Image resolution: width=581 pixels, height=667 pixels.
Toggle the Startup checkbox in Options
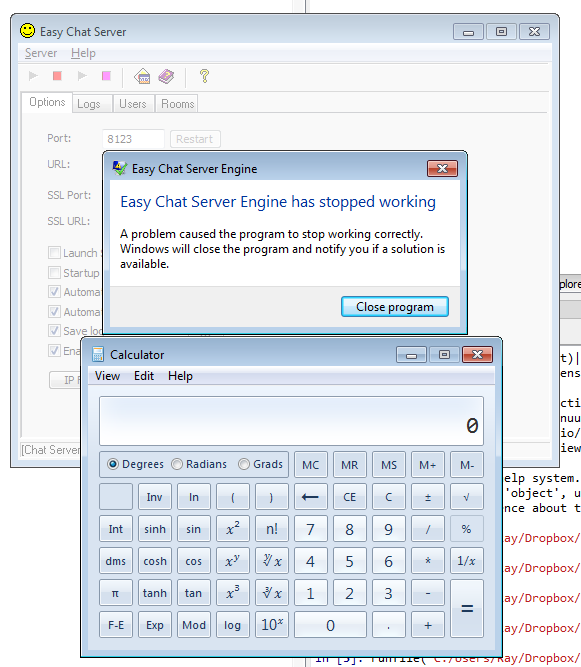click(x=54, y=273)
